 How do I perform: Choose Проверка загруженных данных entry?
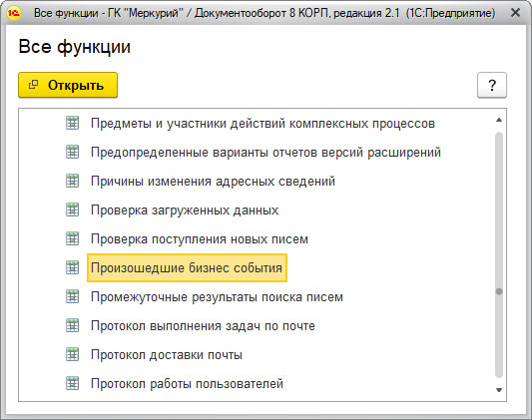click(x=185, y=210)
